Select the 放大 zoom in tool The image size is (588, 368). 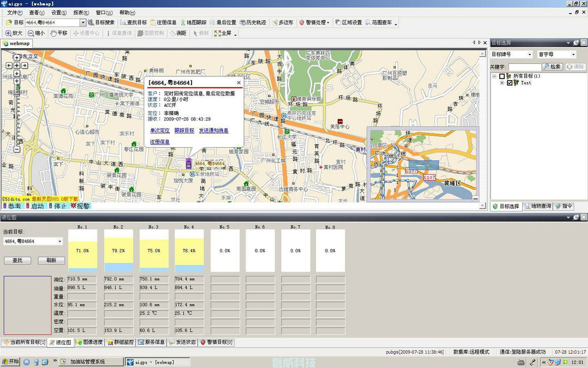coord(14,33)
